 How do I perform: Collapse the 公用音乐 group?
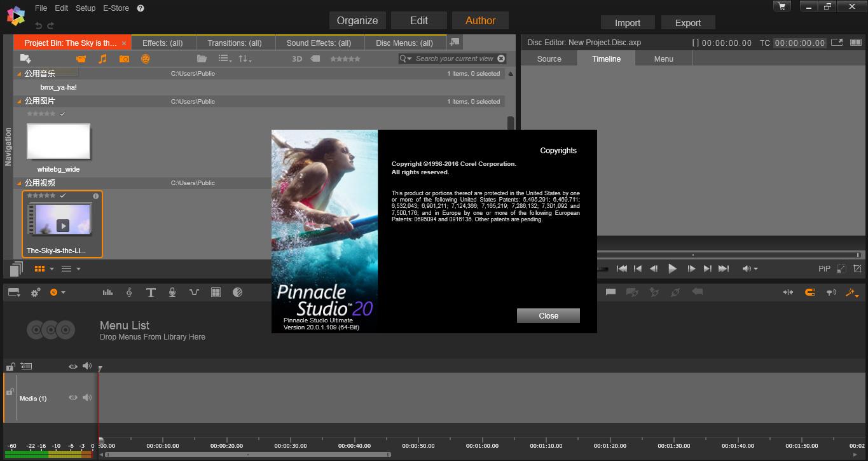pyautogui.click(x=19, y=74)
